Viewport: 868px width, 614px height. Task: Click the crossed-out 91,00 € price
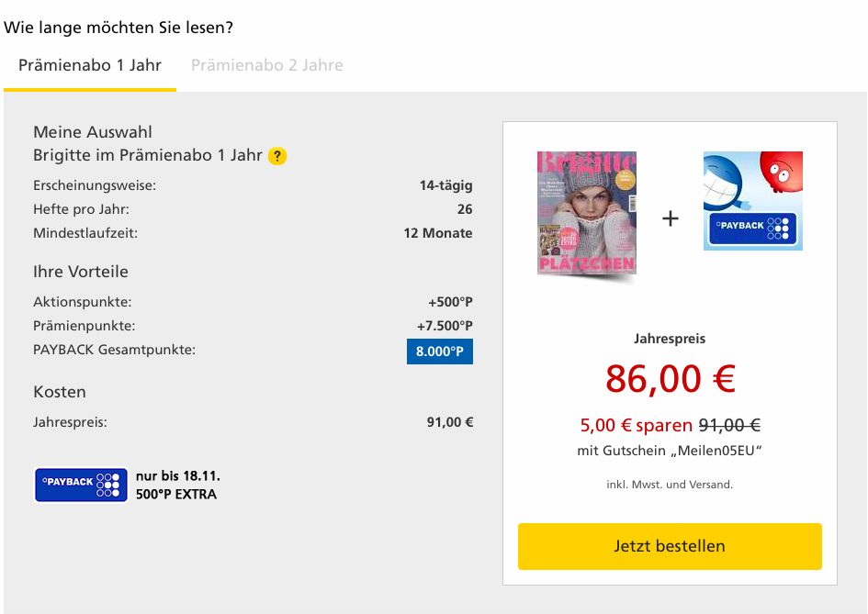coord(729,425)
